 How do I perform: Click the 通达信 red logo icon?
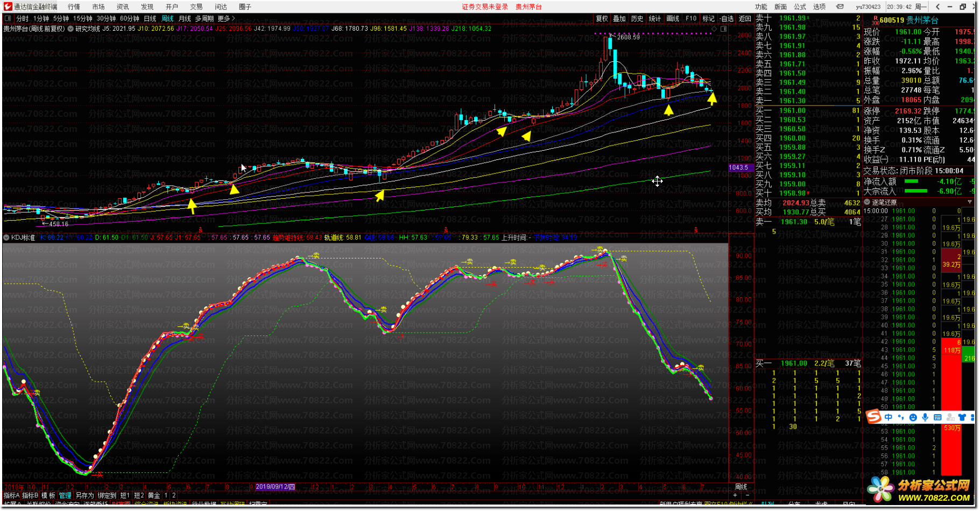tap(8, 6)
